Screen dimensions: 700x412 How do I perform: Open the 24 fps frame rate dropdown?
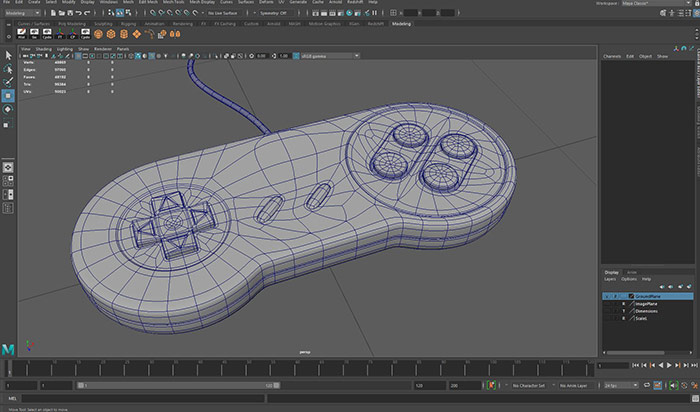pyautogui.click(x=621, y=385)
